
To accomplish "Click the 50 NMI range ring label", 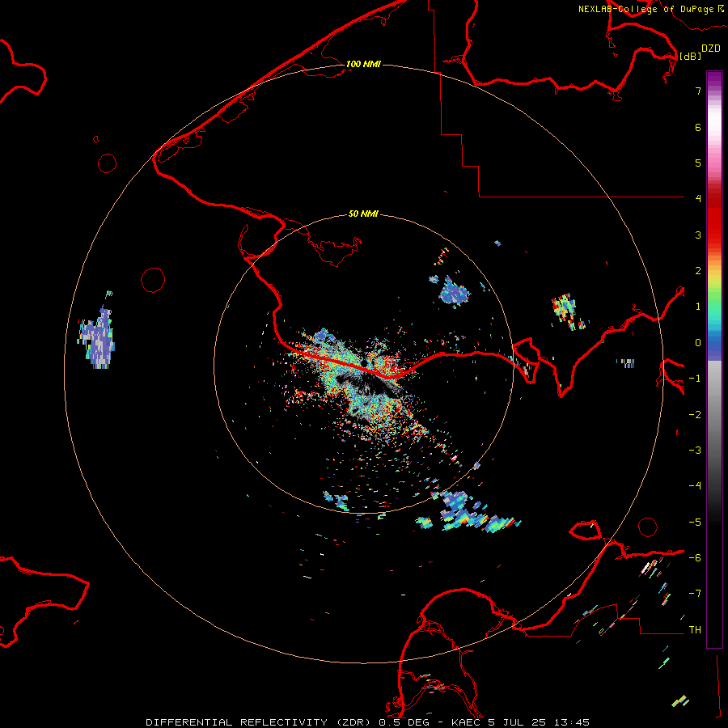I will [x=363, y=214].
